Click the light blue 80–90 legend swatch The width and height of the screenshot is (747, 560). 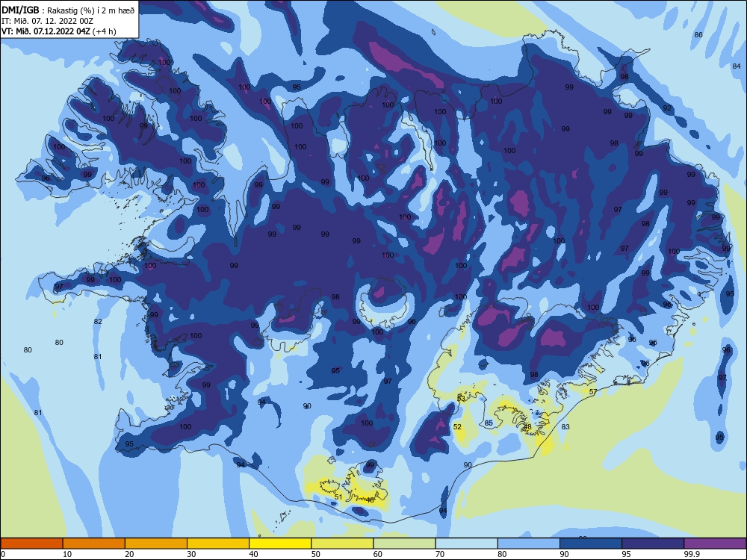point(529,544)
